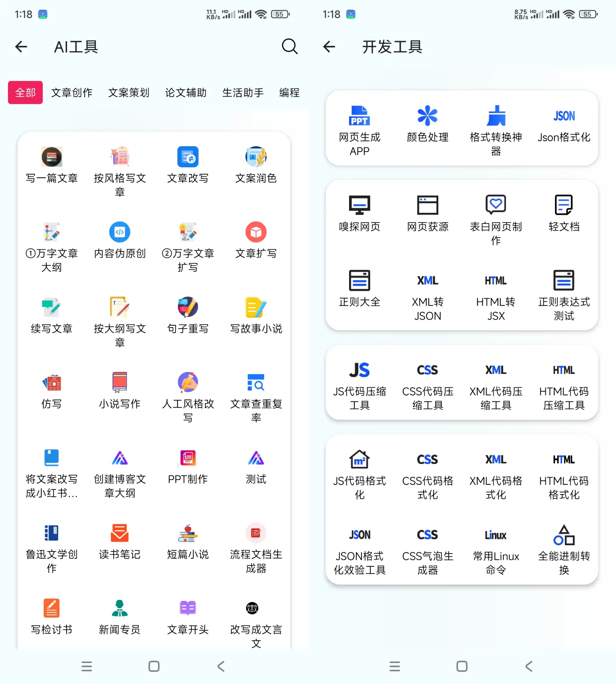Open the 读书笔记 envelope icon
The height and width of the screenshot is (684, 616).
click(x=120, y=533)
